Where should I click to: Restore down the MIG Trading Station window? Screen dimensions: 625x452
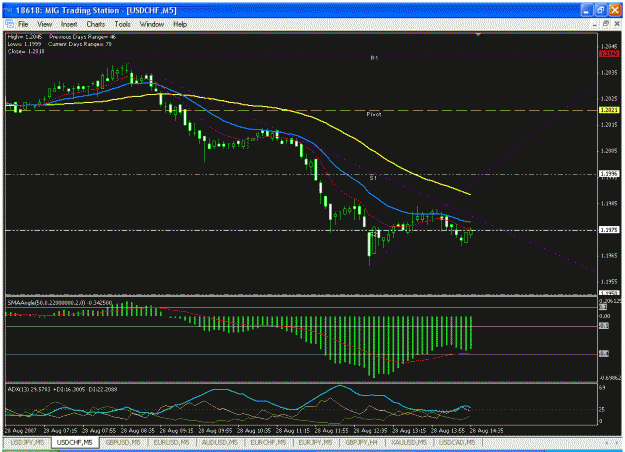(600, 10)
